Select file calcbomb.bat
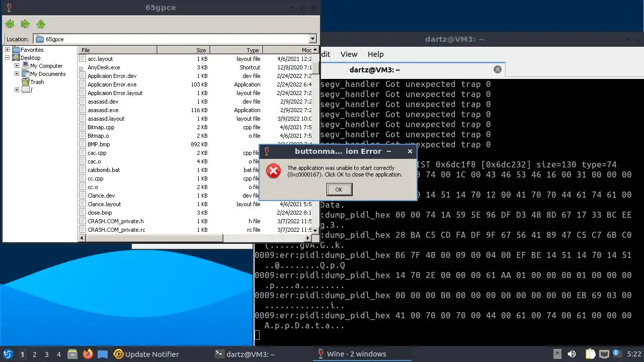Image resolution: width=644 pixels, height=362 pixels. 104,170
